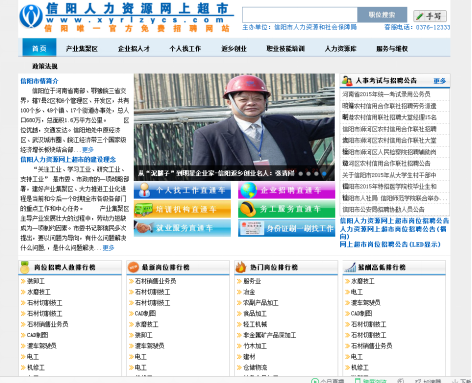Click the blue site logo emblem
Viewport: 472px width, 383px height.
[x=31, y=16]
